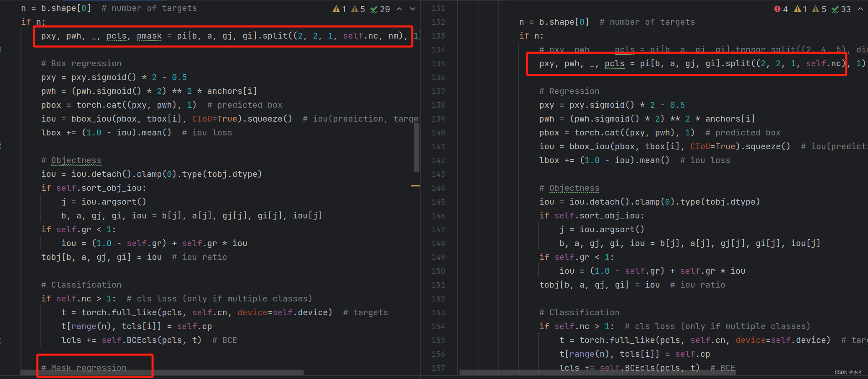Click 'pwh = (pwh.sigmoid()' line in right editor
Screen dimensions: 868x379
coord(647,119)
